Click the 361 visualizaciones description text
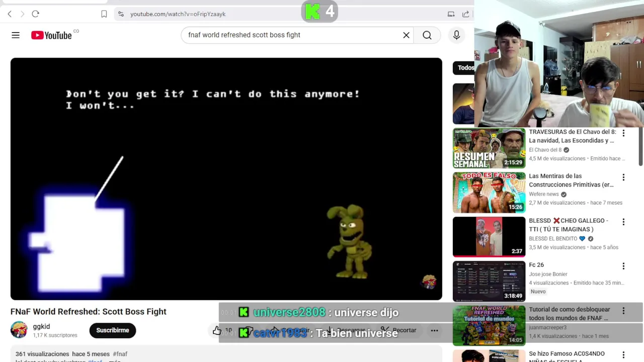 pyautogui.click(x=42, y=354)
